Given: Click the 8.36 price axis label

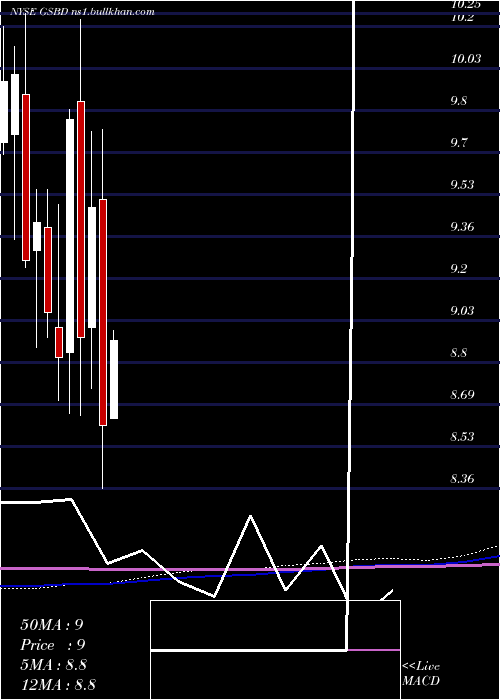Looking at the screenshot, I should 462,478.
